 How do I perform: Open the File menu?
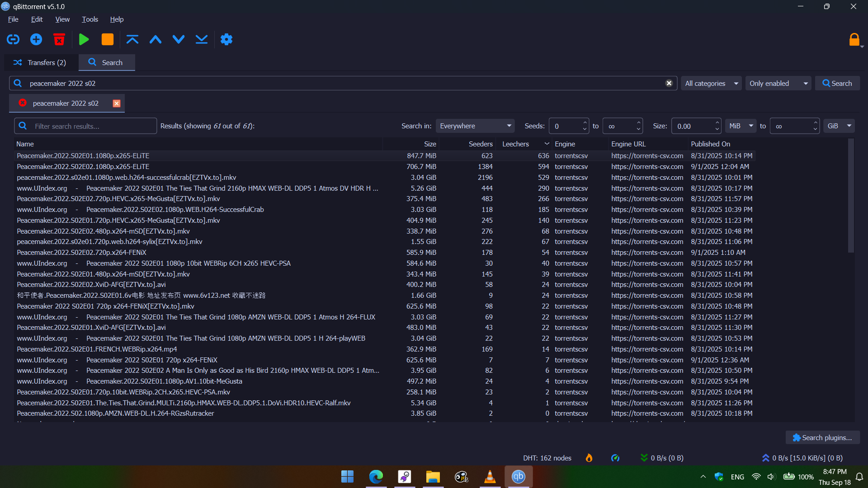(13, 19)
